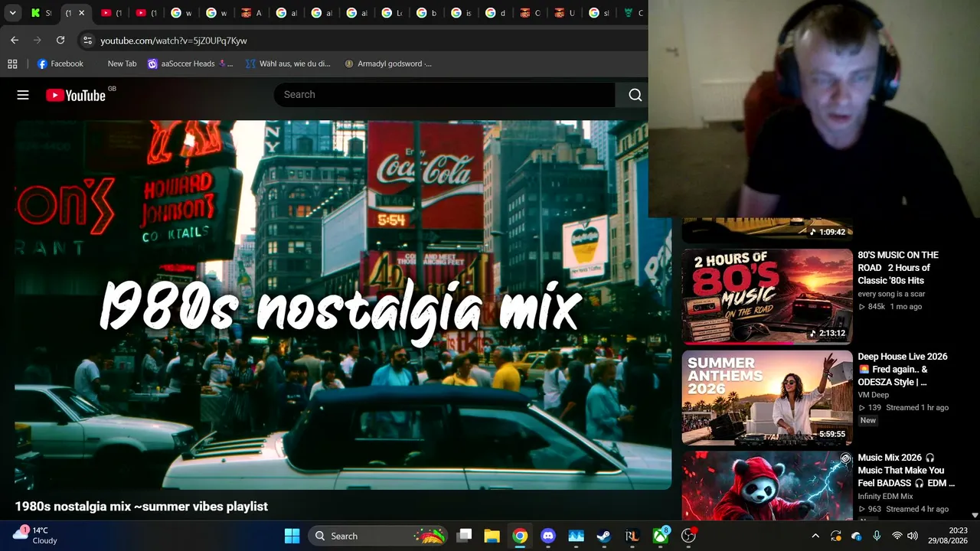Click the sync status tray icon
Image resolution: width=980 pixels, height=551 pixels.
[835, 536]
